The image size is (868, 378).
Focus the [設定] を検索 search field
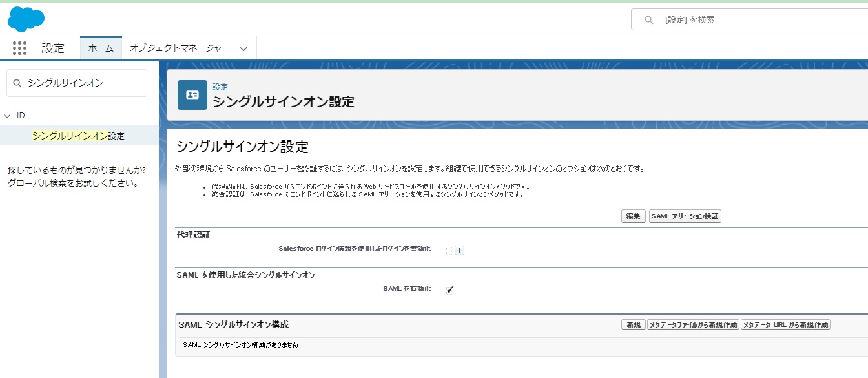click(x=749, y=20)
